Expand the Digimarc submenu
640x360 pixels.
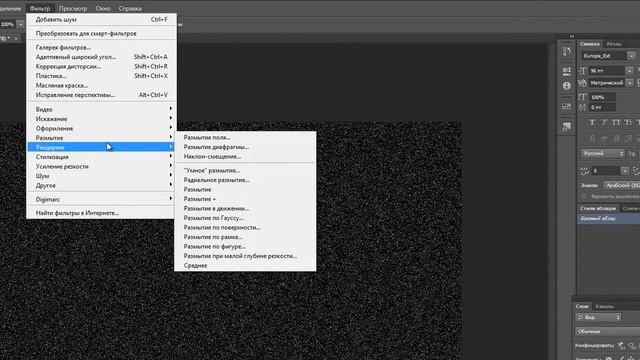click(x=102, y=200)
